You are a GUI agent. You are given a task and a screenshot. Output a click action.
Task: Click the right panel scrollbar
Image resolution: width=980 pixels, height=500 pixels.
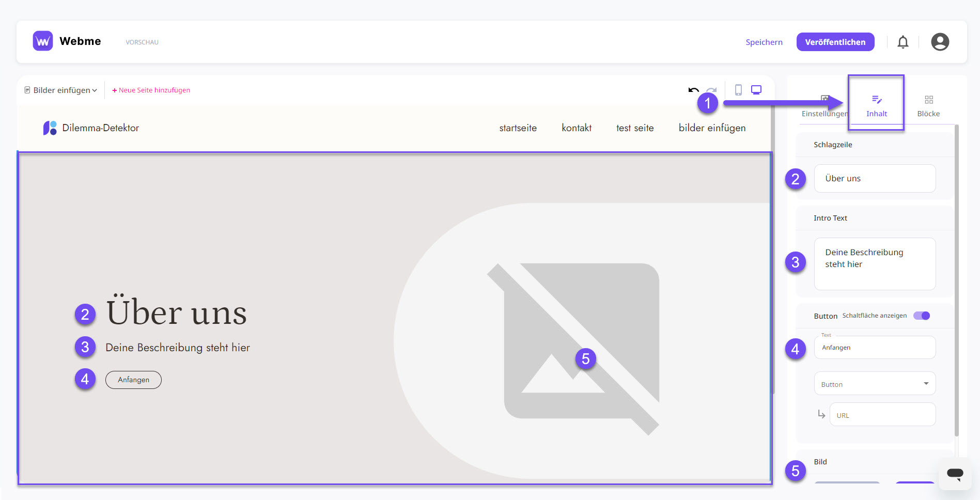956,280
